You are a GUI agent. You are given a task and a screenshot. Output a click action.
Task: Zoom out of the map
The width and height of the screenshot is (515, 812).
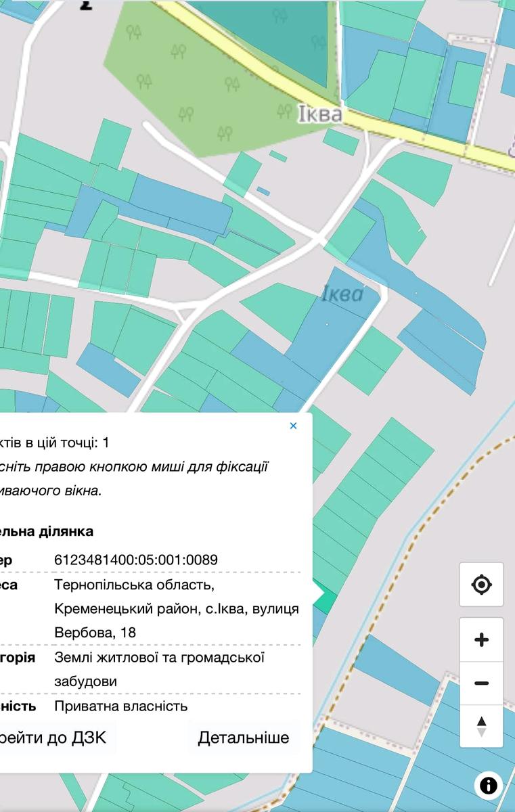tap(481, 683)
